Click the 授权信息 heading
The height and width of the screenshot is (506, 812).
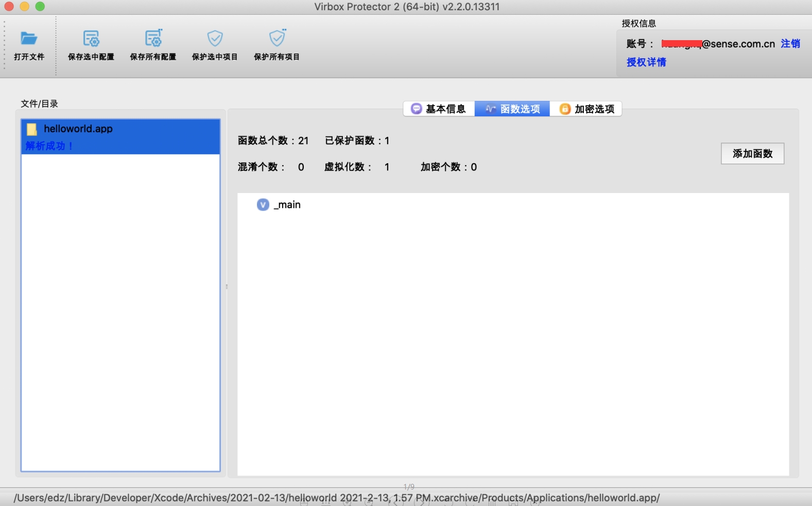tap(638, 23)
